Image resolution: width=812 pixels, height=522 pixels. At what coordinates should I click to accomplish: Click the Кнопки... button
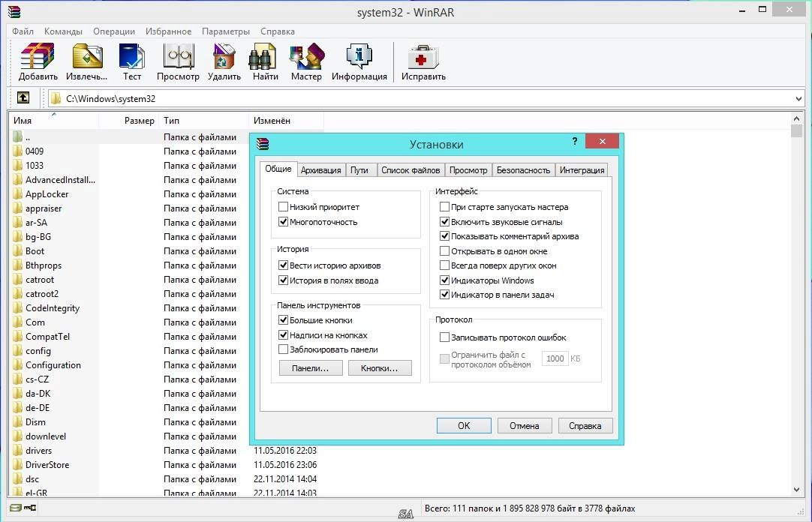[x=380, y=368]
